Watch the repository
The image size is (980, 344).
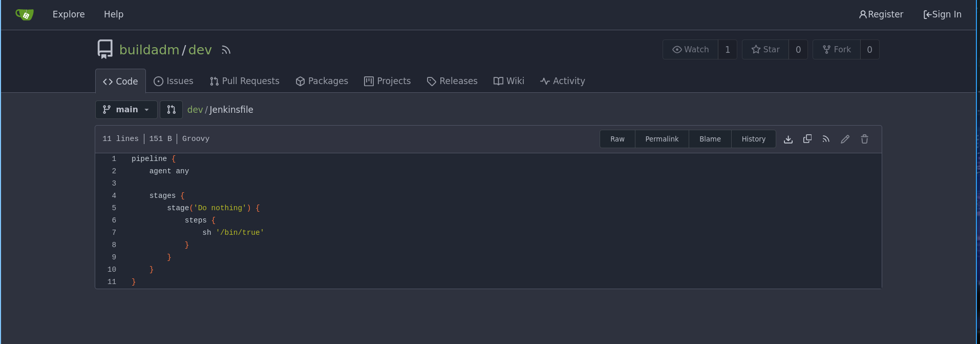point(691,50)
